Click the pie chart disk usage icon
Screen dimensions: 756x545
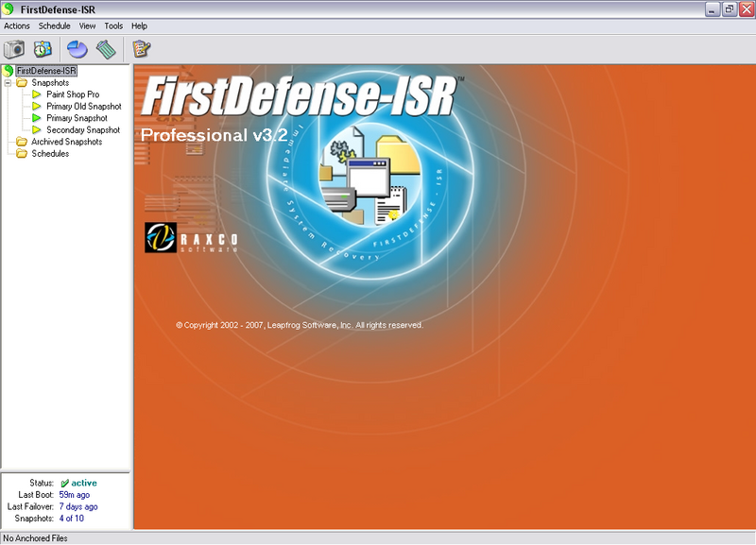tap(77, 49)
